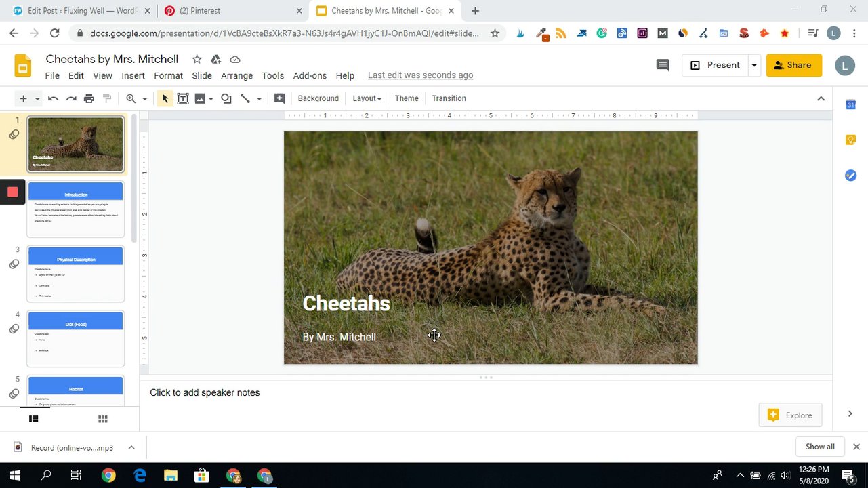This screenshot has width=868, height=488.
Task: Pick the Text box tool
Action: pyautogui.click(x=183, y=98)
